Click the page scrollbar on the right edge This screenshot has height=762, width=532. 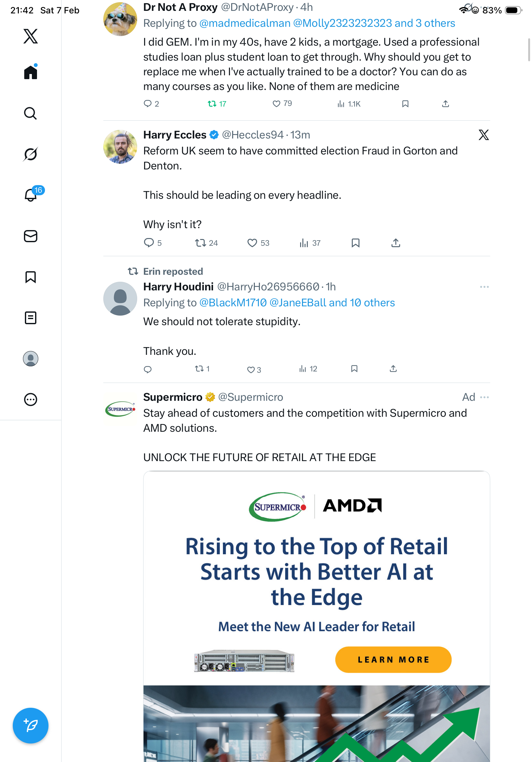[529, 50]
